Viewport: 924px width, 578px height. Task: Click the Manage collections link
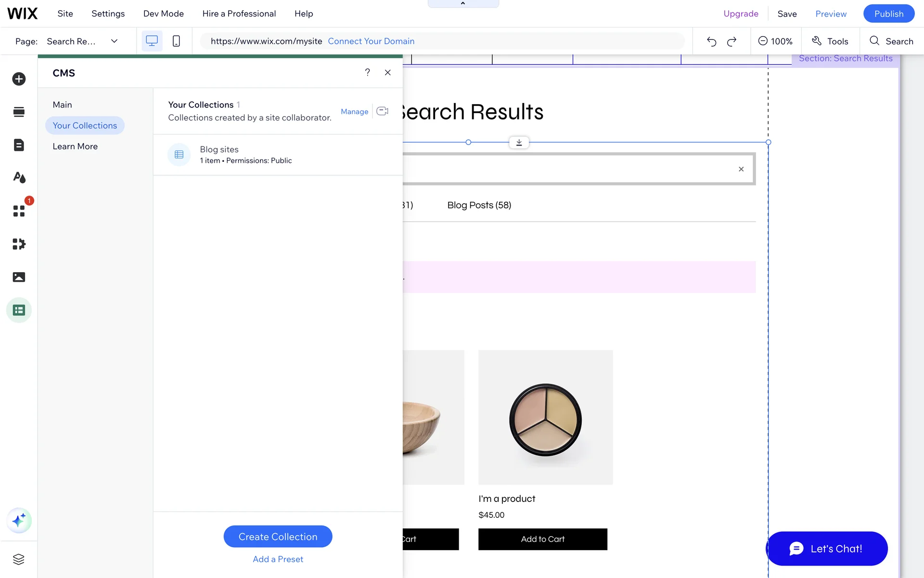354,112
